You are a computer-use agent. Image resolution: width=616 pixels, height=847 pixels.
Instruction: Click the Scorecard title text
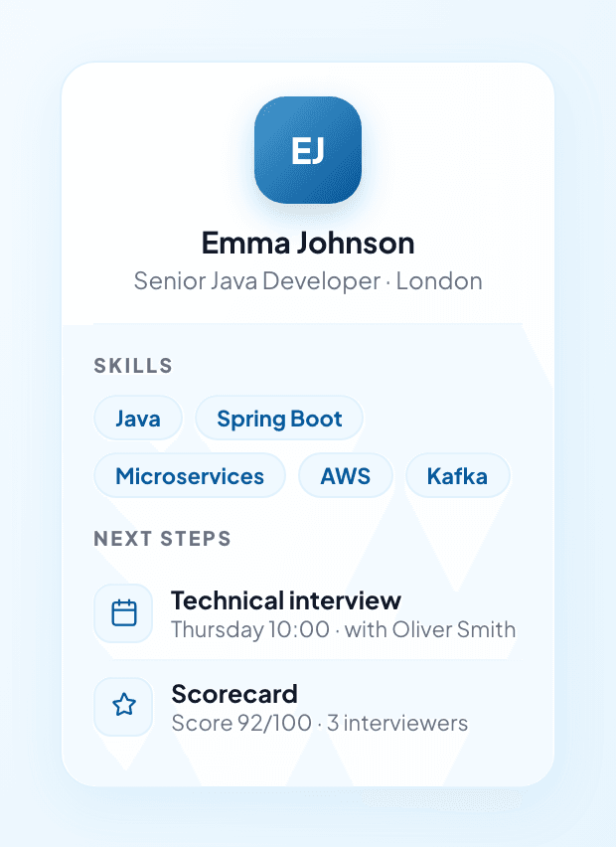click(234, 694)
